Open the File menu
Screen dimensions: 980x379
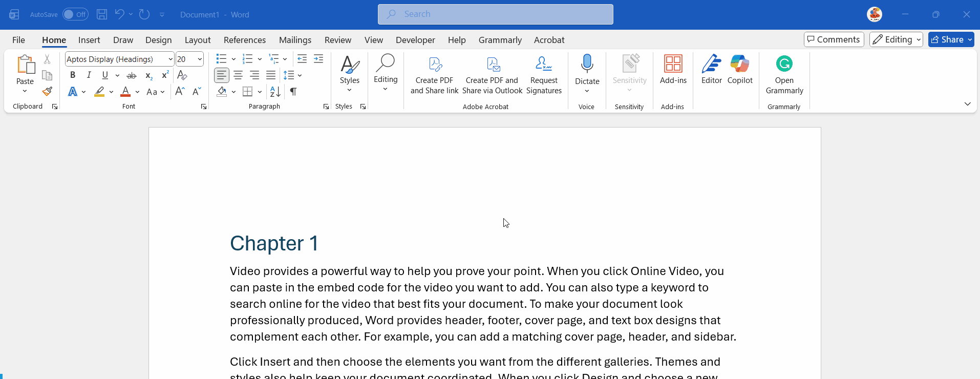point(18,40)
